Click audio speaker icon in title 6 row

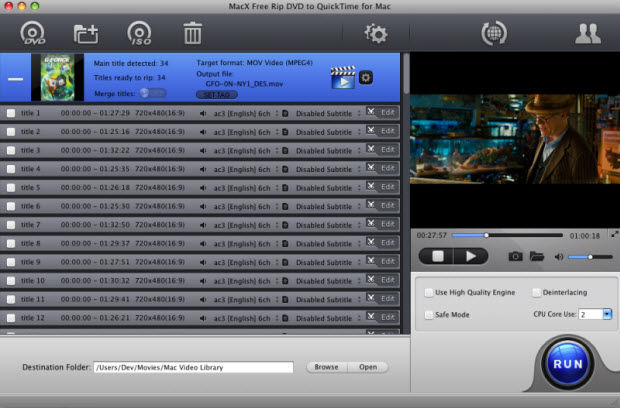[x=203, y=206]
